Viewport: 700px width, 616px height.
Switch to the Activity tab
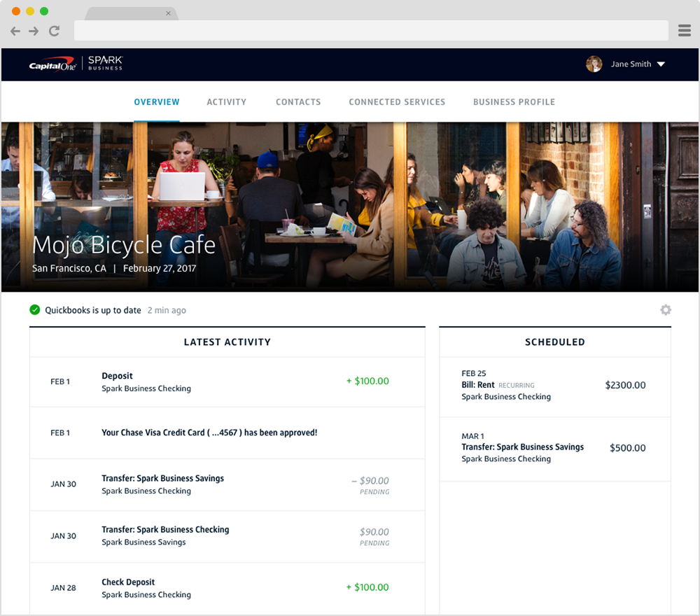pos(226,102)
